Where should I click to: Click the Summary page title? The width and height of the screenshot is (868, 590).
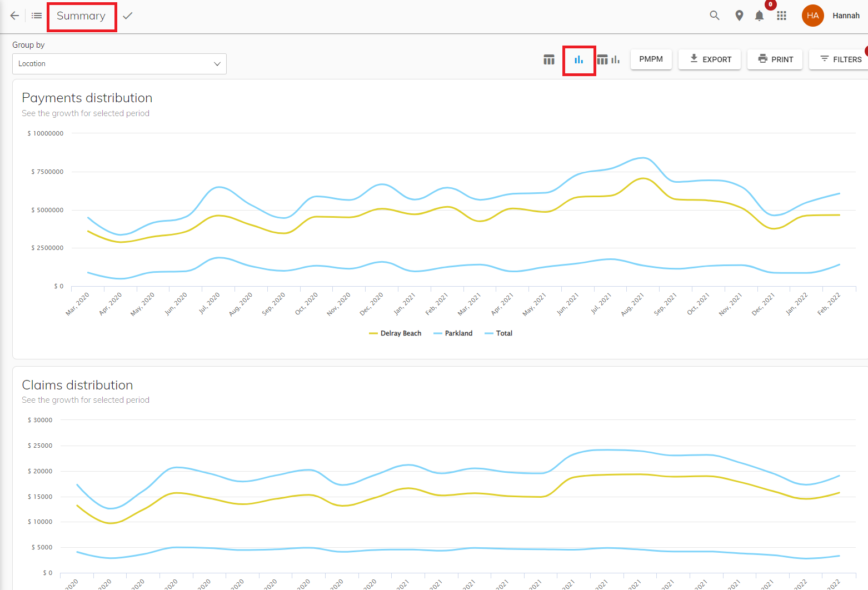pos(81,16)
